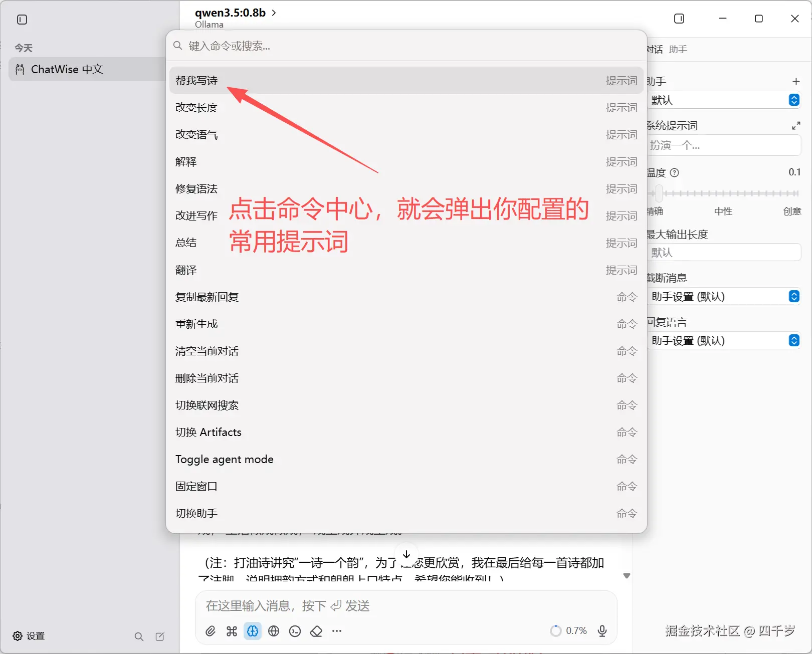Click the eraser icon in the input toolbar
This screenshot has height=654, width=812.
(316, 631)
